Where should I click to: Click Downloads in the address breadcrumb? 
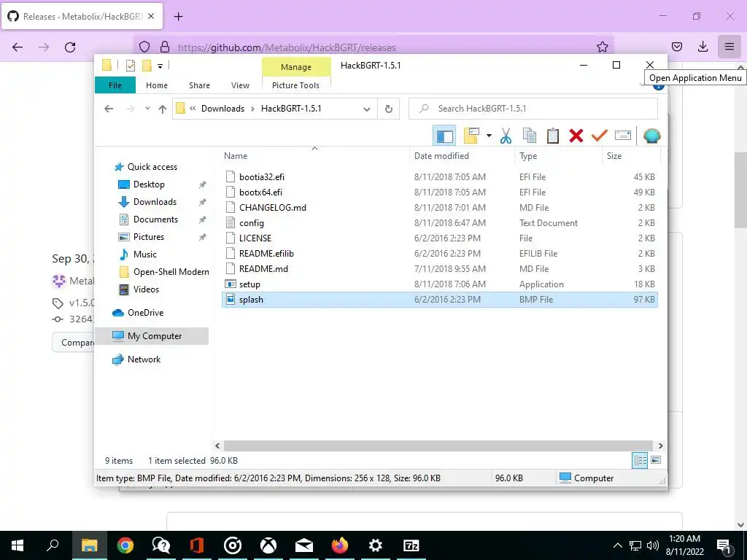[x=222, y=109]
